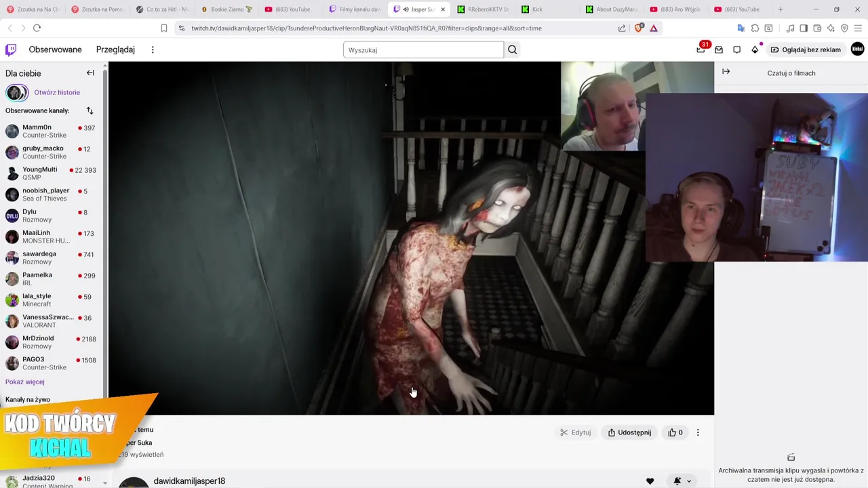Sort followed channels with arrows icon
Image resolution: width=868 pixels, height=488 pixels.
point(90,110)
